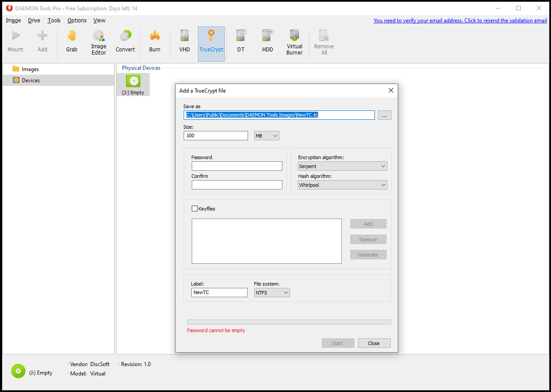Enable the Keyfiles checkbox
Screen dimensions: 551x392
tap(194, 208)
